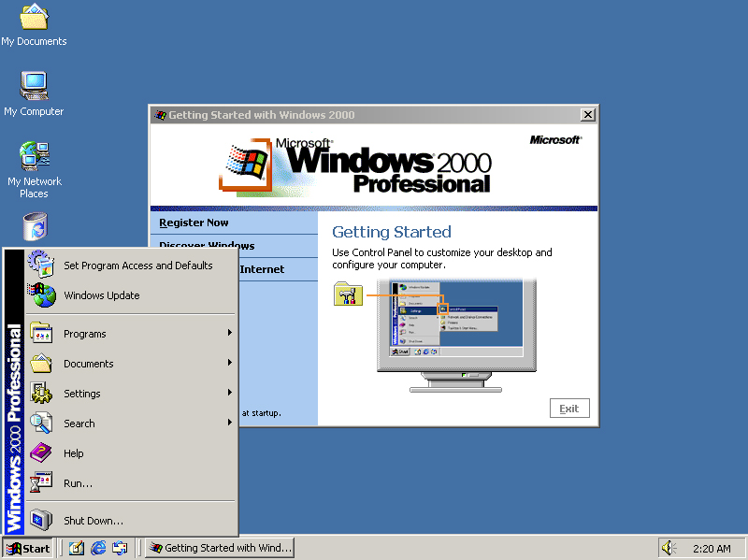Screen dimensions: 748x560
Task: Click the Settings gear icon in Start menu
Action: coord(41,393)
